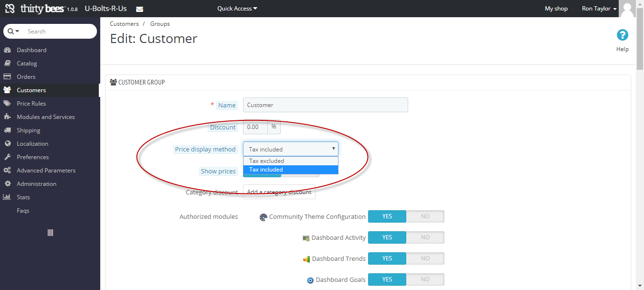Click the Name input field
Screen dimensions: 644x290
click(326, 105)
